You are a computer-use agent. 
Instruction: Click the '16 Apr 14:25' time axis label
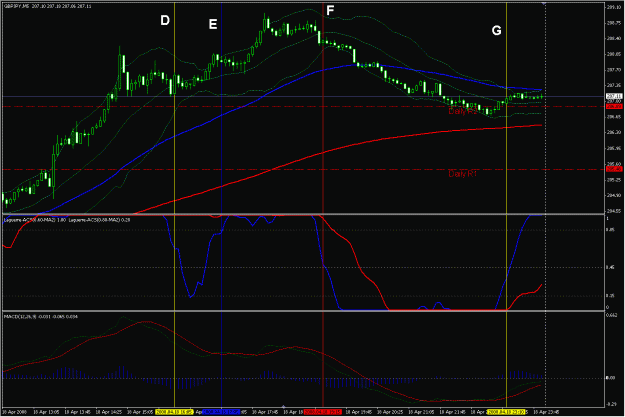pos(109,412)
